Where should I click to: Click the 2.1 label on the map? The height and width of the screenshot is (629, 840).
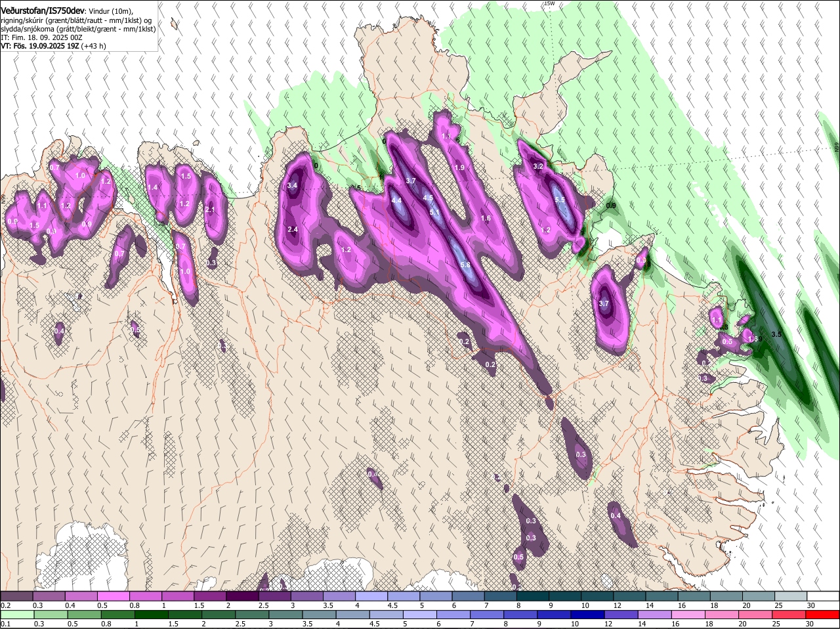tap(210, 210)
